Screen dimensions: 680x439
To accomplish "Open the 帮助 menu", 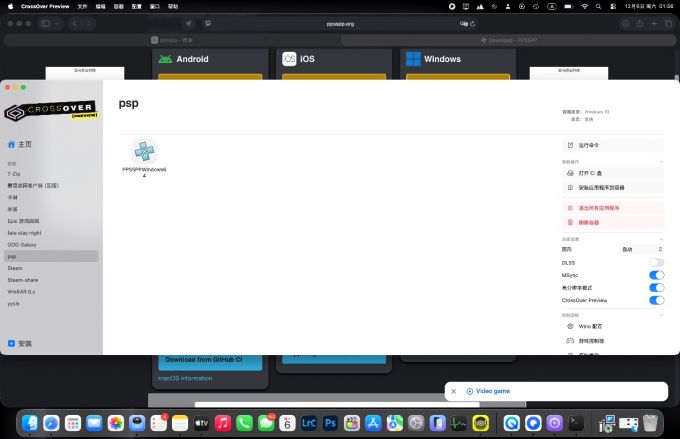I will pos(173,7).
